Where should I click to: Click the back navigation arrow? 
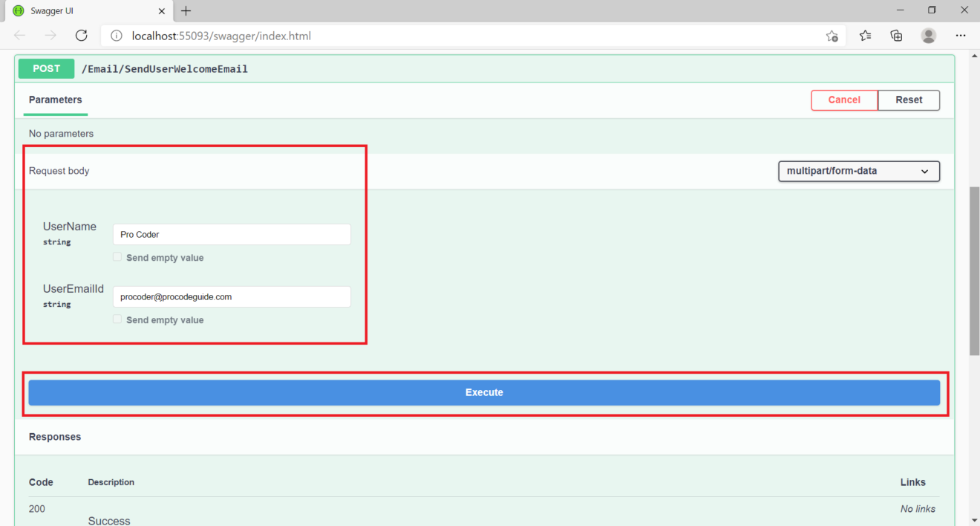(19, 35)
